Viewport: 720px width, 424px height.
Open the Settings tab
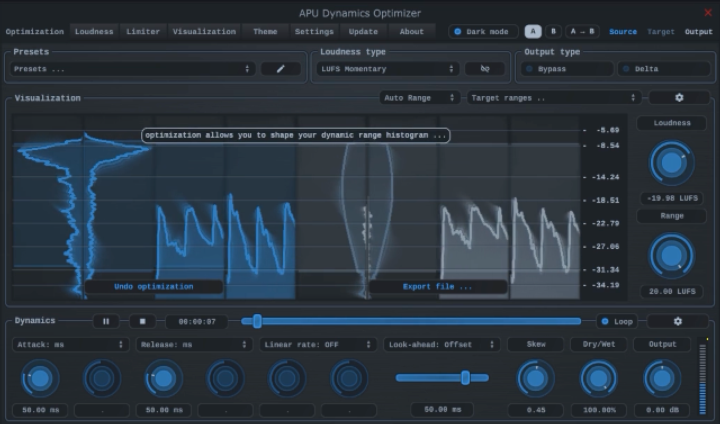314,32
